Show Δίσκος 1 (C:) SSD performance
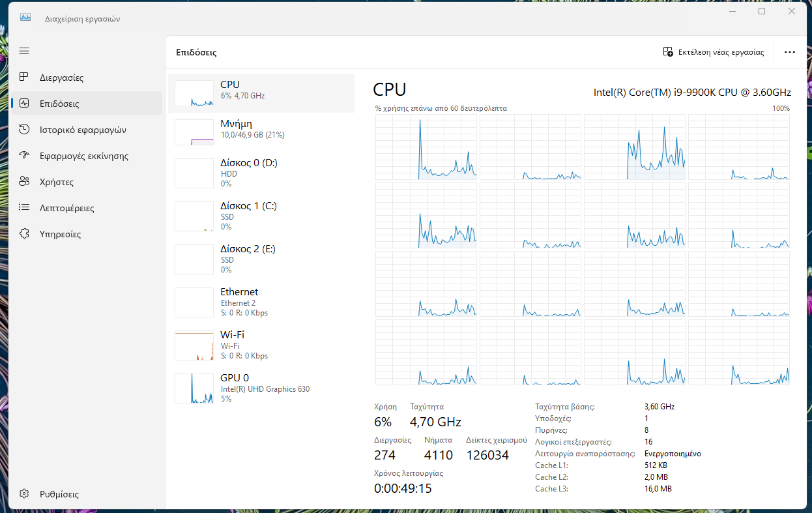The height and width of the screenshot is (513, 812). tap(261, 216)
